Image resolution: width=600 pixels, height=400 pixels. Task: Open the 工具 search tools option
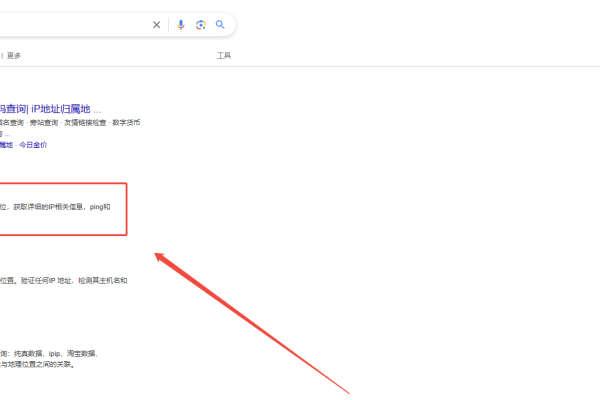click(x=224, y=56)
